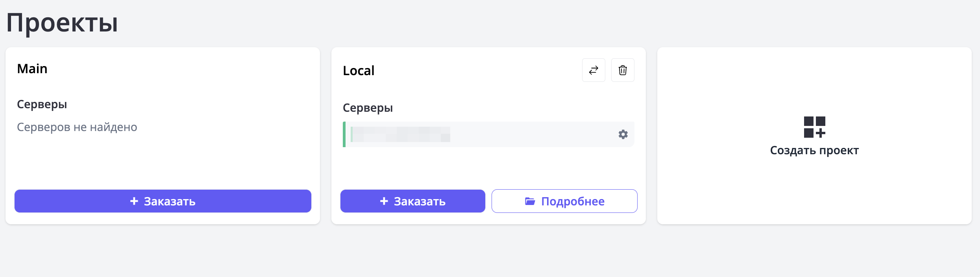Image resolution: width=980 pixels, height=277 pixels.
Task: Click plus icon on Main's Заказать button
Action: (x=134, y=201)
